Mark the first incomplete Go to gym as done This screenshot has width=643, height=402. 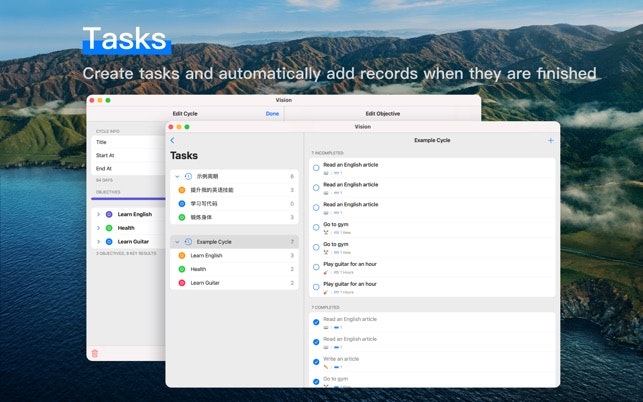pyautogui.click(x=316, y=227)
